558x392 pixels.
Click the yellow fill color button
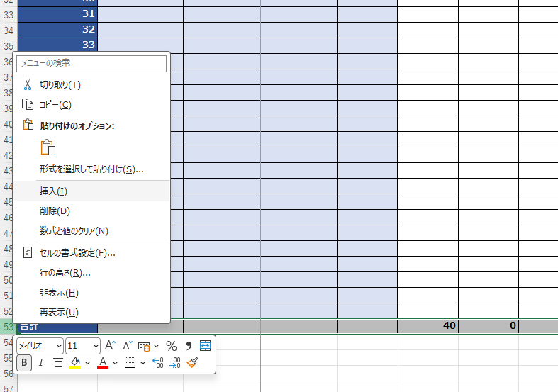[x=74, y=363]
